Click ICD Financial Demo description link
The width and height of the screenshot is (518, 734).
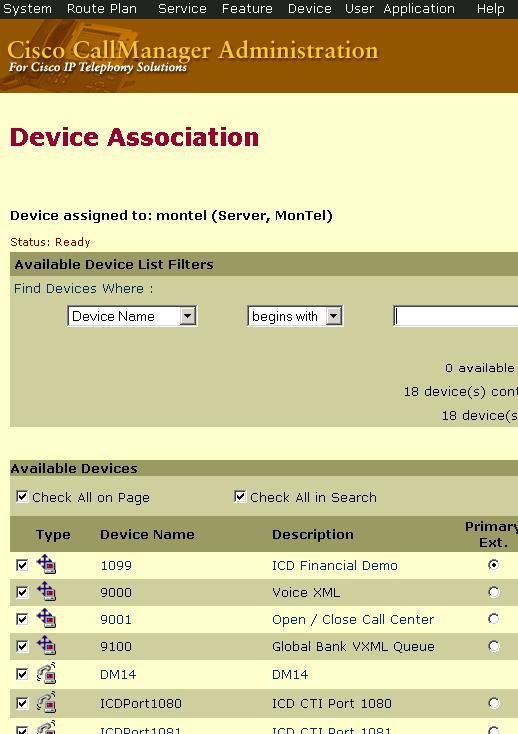click(335, 565)
